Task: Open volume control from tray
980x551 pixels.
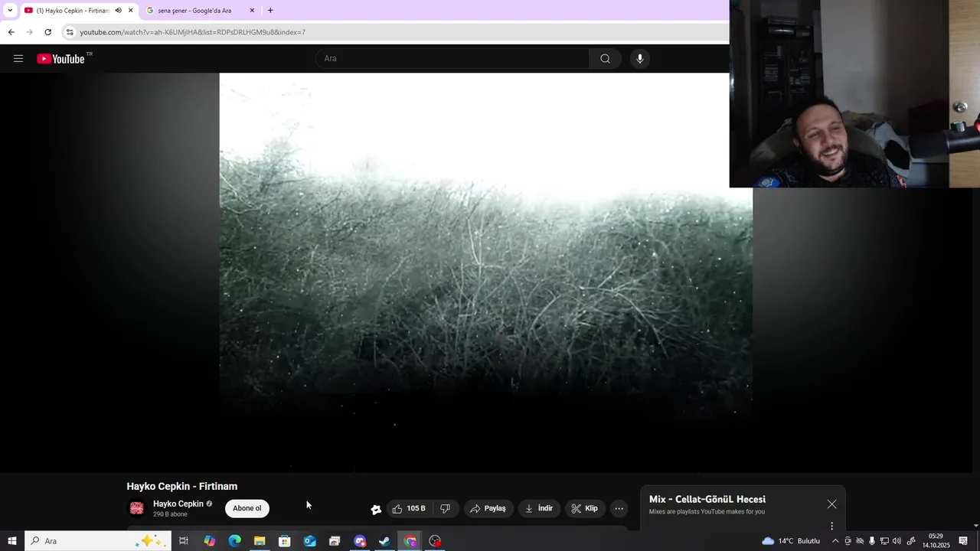Action: [897, 541]
